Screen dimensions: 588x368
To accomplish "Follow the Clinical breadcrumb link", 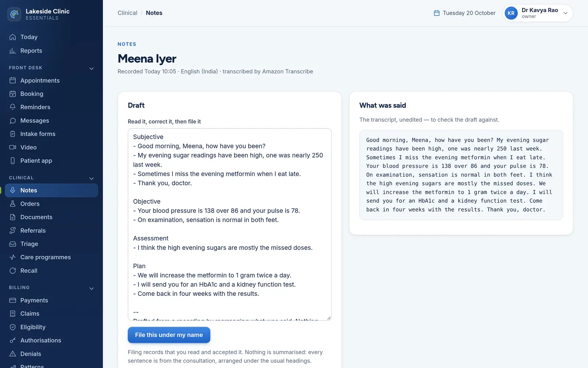I will click(x=127, y=13).
